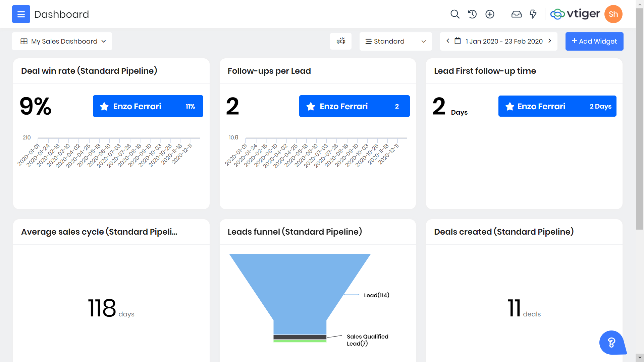Image resolution: width=644 pixels, height=362 pixels.
Task: Click the announcement megaphone icon button
Action: [x=341, y=41]
